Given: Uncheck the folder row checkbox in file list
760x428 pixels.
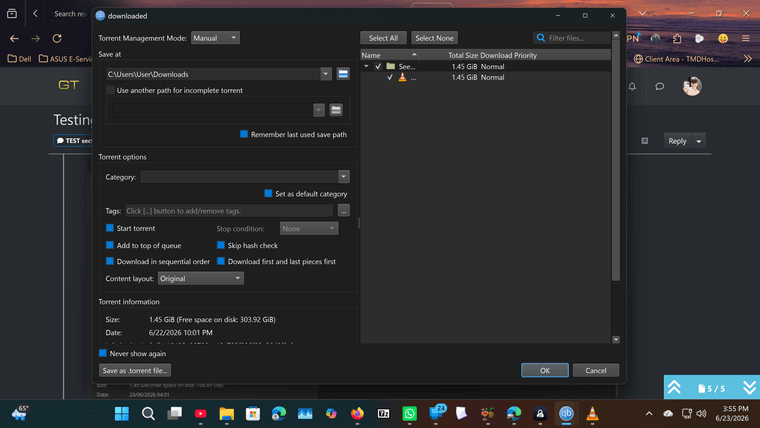Looking at the screenshot, I should [378, 66].
